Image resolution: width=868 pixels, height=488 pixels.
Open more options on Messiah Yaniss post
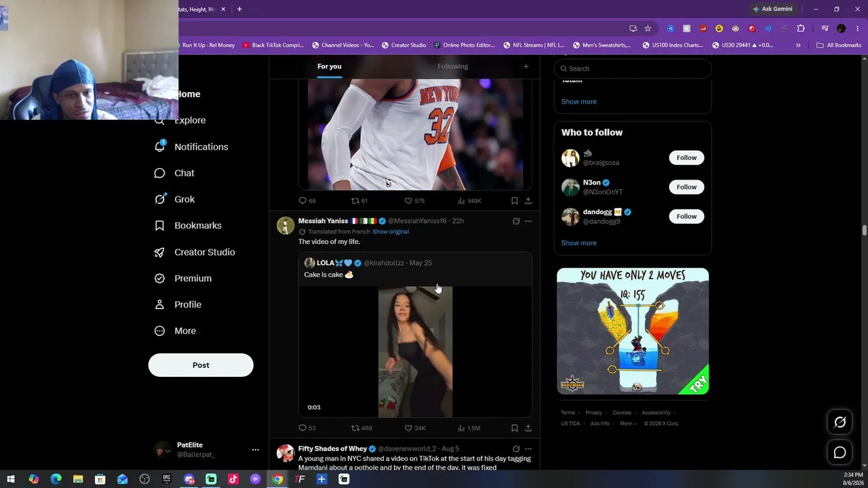tap(528, 221)
